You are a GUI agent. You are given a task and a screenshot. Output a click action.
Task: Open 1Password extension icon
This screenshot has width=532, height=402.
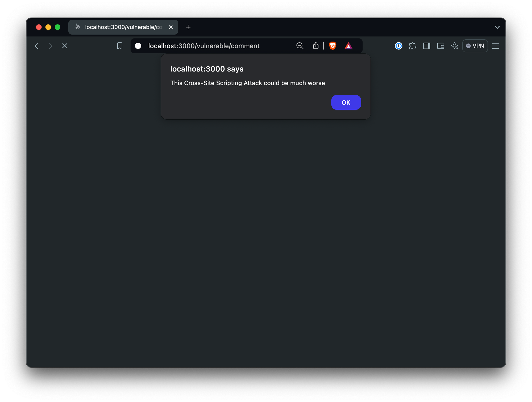[398, 46]
